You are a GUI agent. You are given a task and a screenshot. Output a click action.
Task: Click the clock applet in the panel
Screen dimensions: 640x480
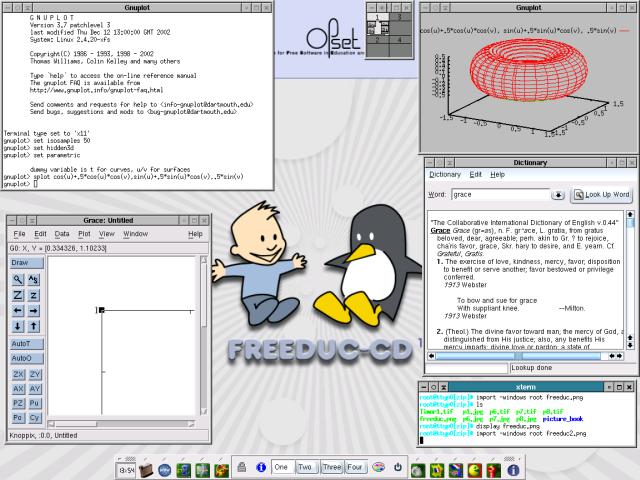[x=126, y=470]
